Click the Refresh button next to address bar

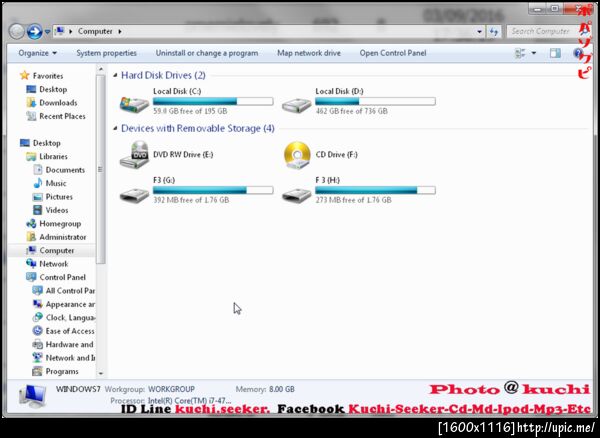[x=494, y=32]
